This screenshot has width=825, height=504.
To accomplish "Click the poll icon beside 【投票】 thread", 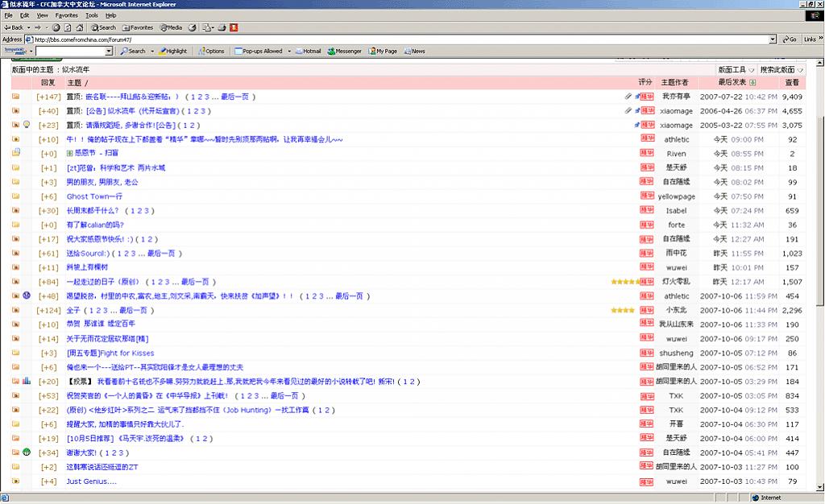I will pos(27,381).
